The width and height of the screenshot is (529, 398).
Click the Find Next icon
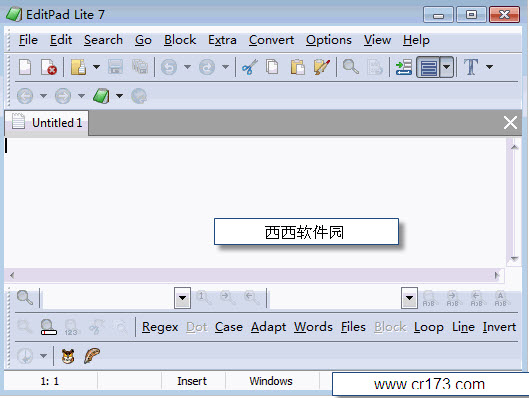point(228,298)
